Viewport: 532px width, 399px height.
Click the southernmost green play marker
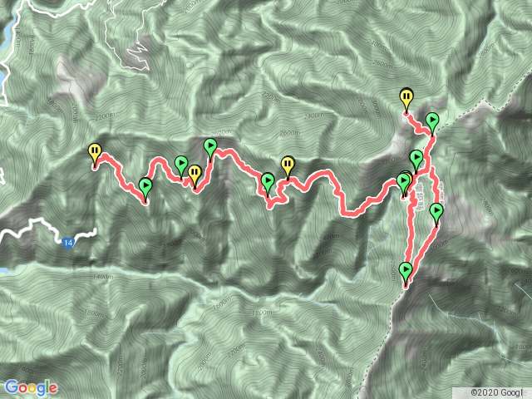[406, 273]
